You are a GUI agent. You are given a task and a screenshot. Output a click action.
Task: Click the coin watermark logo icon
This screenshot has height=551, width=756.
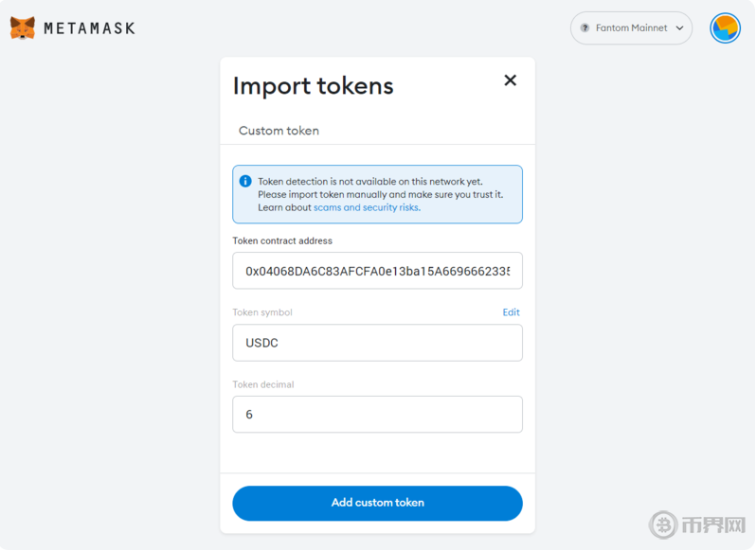[x=662, y=524]
